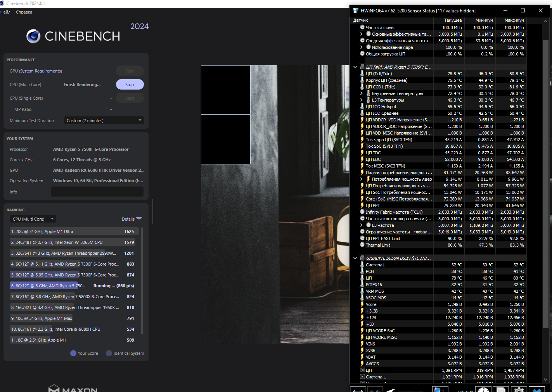The width and height of the screenshot is (552, 392).
Task: Expand the Внутренние температуры row
Action: pyautogui.click(x=362, y=93)
